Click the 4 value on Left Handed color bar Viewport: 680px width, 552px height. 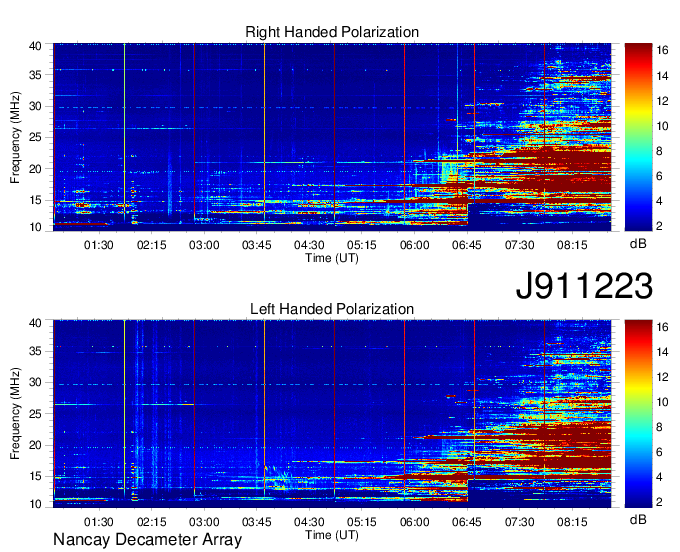click(660, 477)
